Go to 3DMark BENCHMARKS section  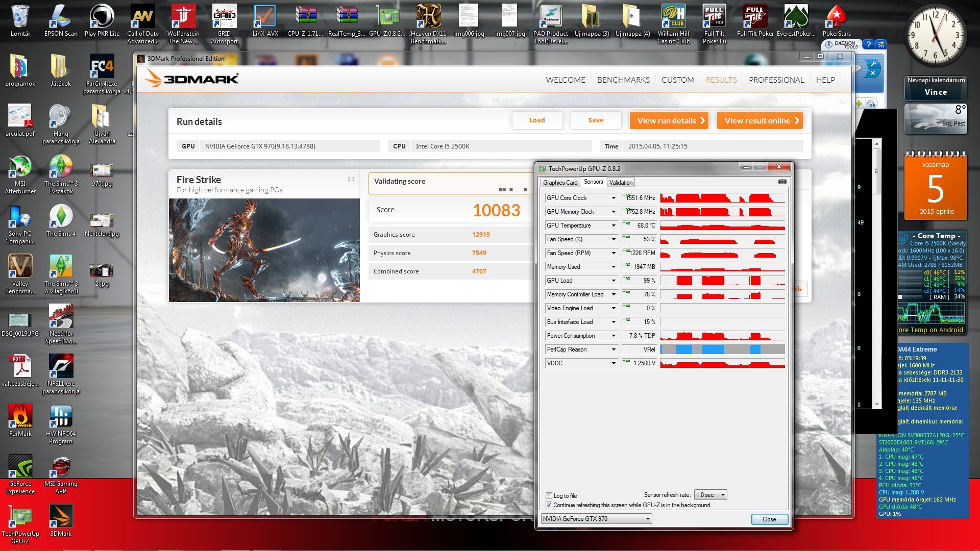pos(623,80)
